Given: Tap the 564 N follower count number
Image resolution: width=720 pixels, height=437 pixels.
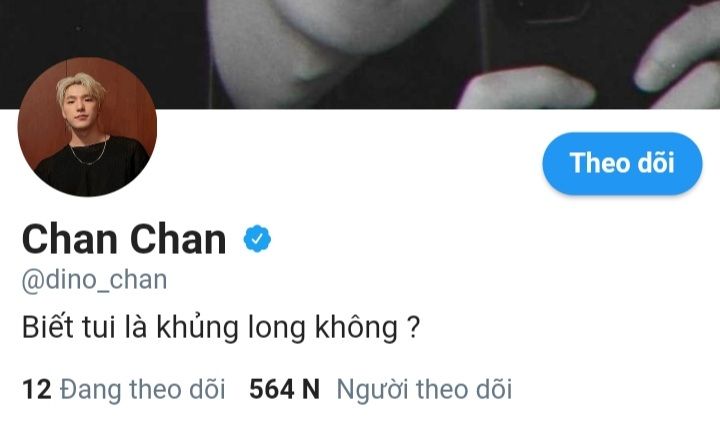Looking at the screenshot, I should 284,389.
